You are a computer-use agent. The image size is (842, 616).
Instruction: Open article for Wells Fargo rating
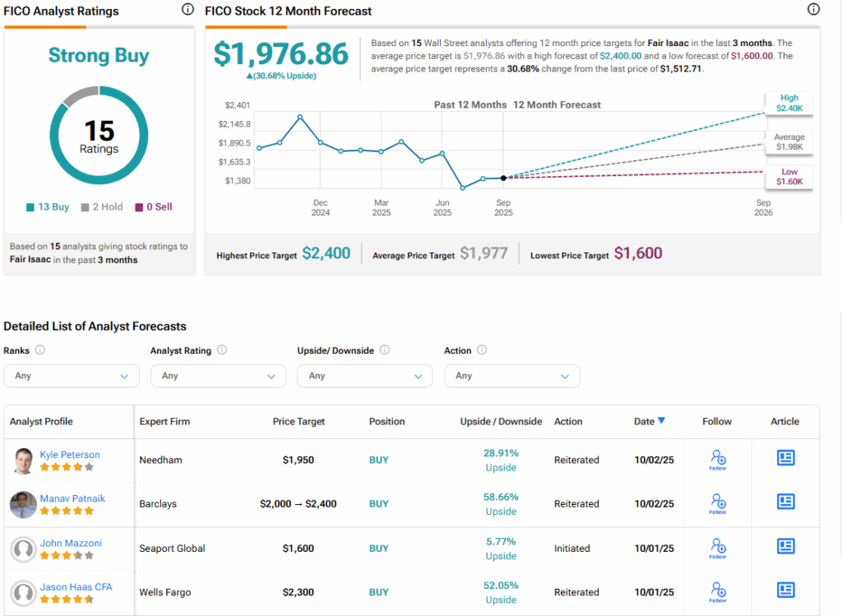[x=785, y=590]
